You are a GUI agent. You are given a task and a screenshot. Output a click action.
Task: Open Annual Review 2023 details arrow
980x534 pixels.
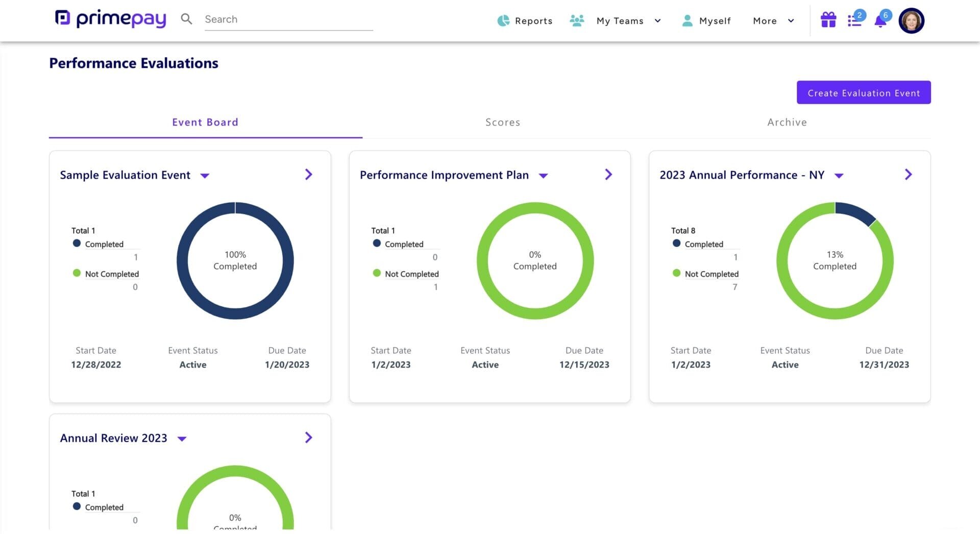tap(308, 438)
